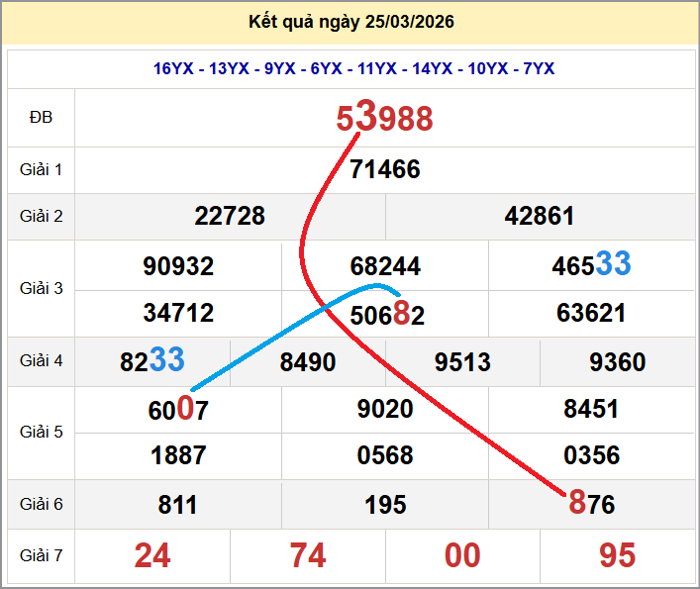Select Giải 7 red number 24
This screenshot has height=589, width=700.
[x=152, y=556]
